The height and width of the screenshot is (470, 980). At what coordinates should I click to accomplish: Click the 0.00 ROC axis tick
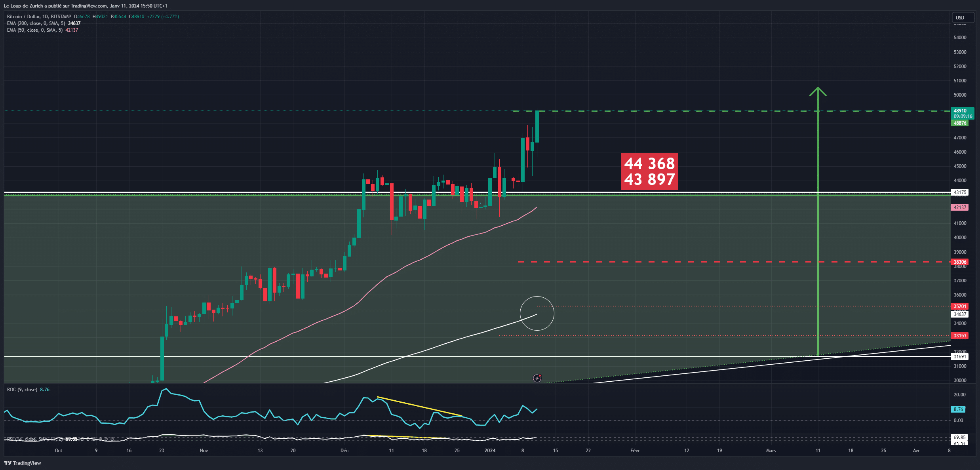click(959, 421)
